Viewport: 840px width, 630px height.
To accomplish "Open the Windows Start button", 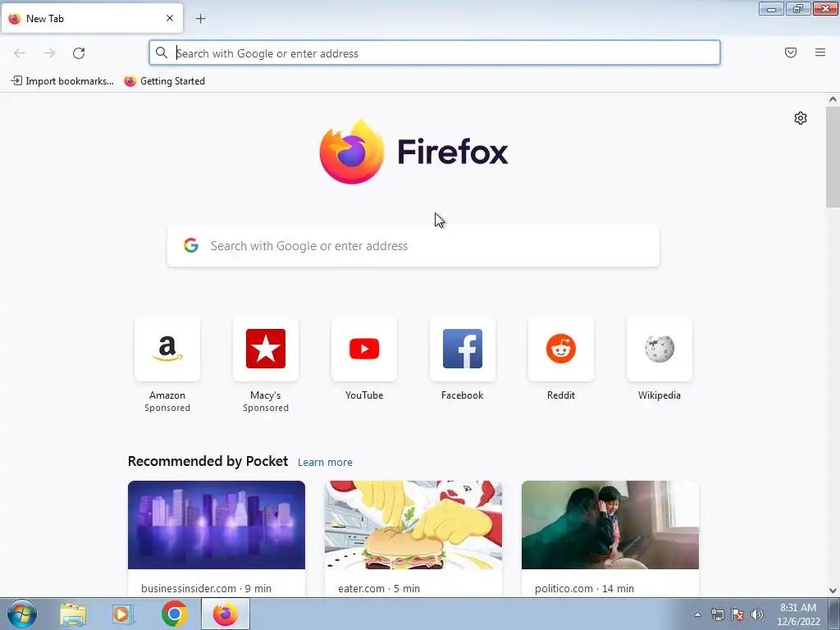I will (22, 614).
